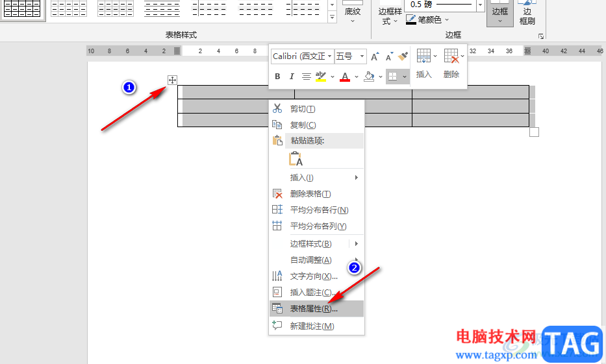Click the shading paint bucket icon
This screenshot has width=606, height=364.
click(369, 77)
